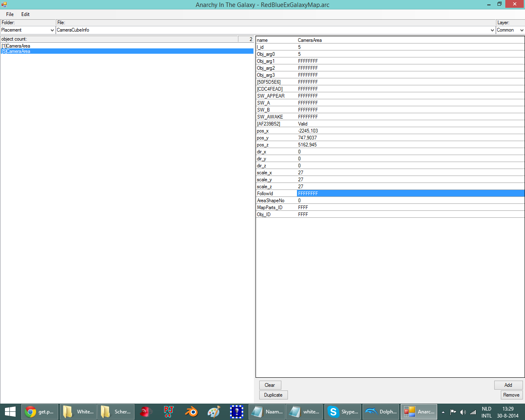Click the Duplicate button
This screenshot has width=525, height=420.
coord(273,395)
